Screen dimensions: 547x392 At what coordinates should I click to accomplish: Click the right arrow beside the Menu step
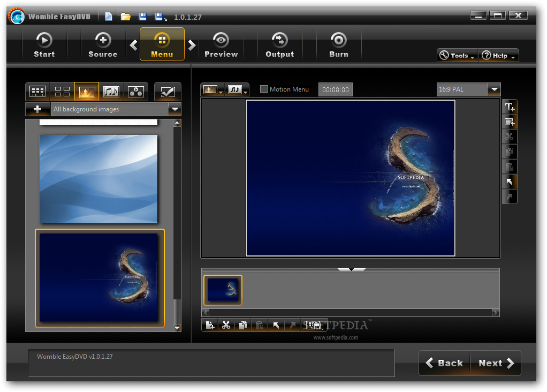pyautogui.click(x=192, y=45)
